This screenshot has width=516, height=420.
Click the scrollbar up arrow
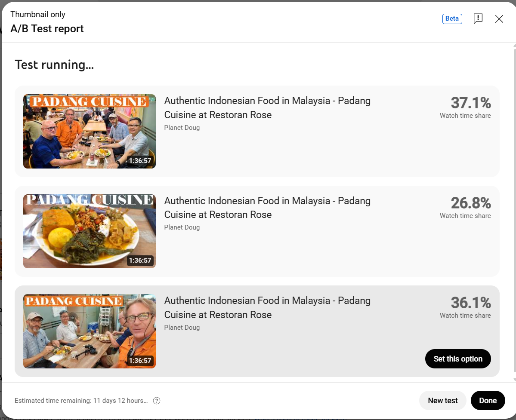click(514, 46)
